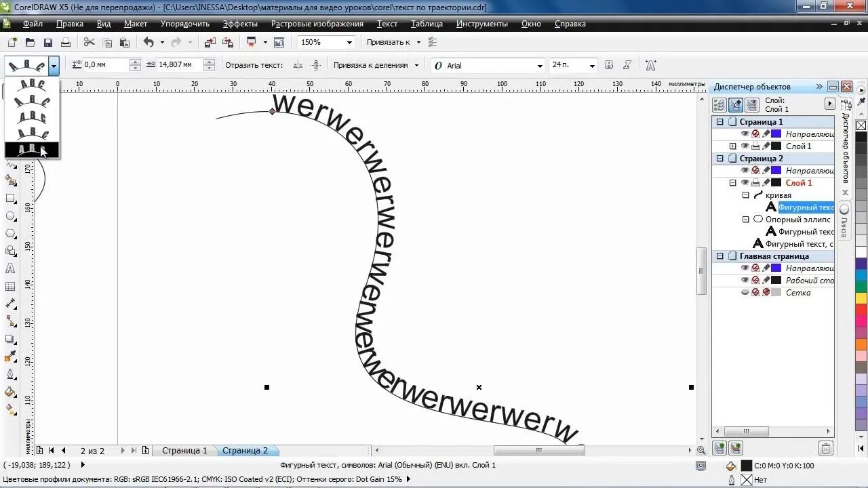The width and height of the screenshot is (868, 488).
Task: Switch to Страница 1 tab
Action: tap(184, 450)
